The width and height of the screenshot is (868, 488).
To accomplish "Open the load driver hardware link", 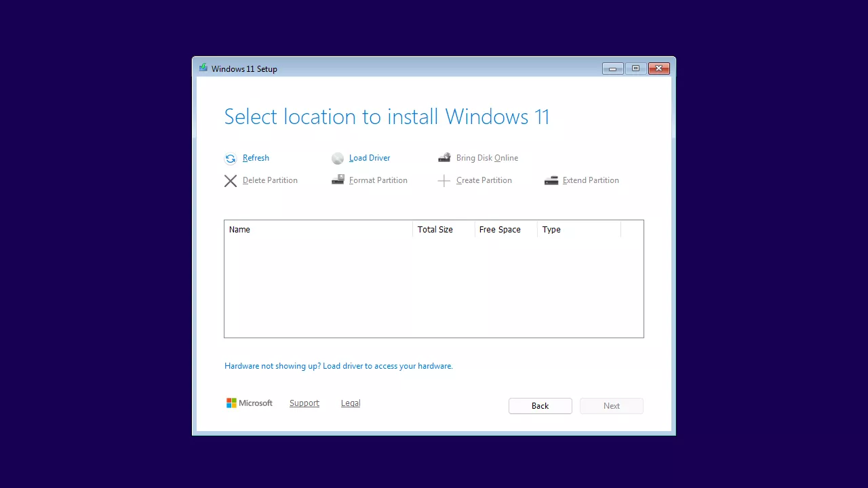I will pos(338,366).
